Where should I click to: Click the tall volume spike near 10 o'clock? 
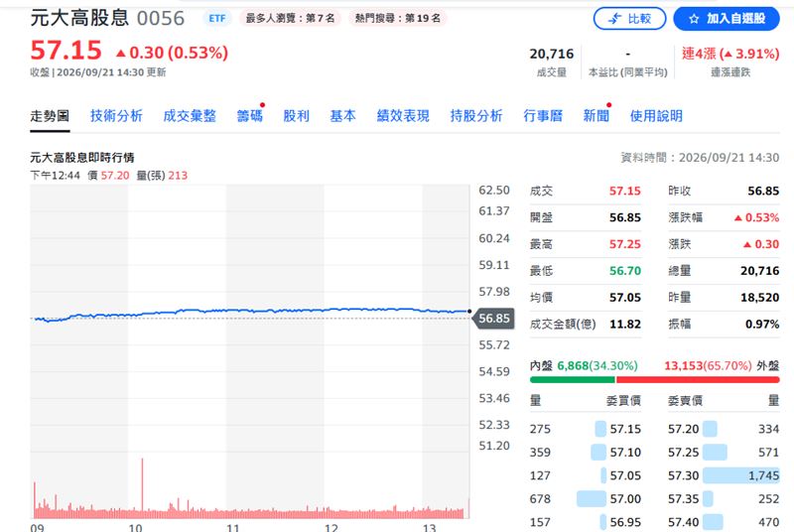coord(142,486)
